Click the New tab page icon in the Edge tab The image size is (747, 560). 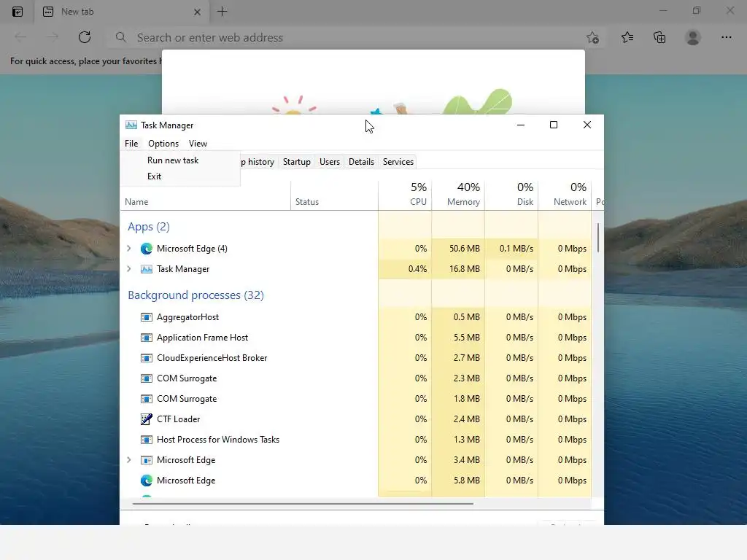click(48, 12)
